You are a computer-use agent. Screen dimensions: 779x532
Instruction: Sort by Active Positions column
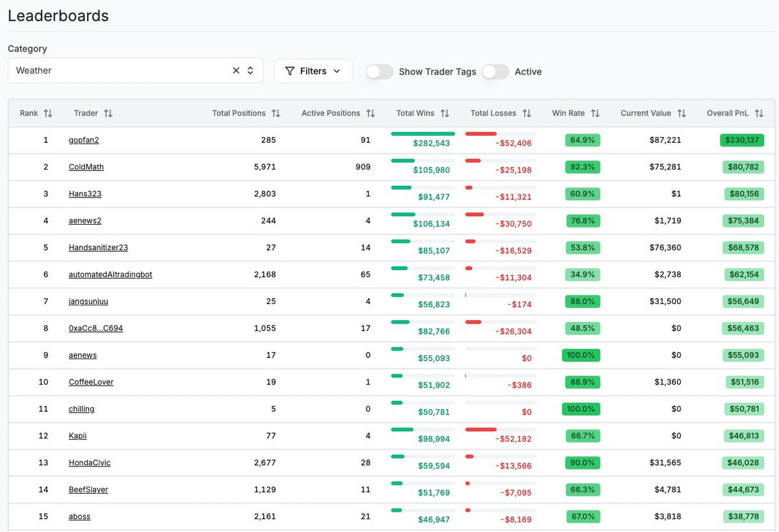coord(371,112)
